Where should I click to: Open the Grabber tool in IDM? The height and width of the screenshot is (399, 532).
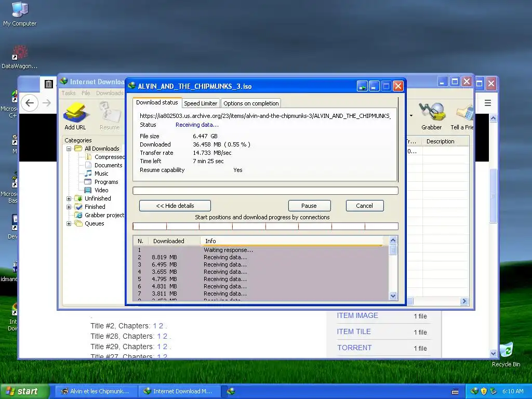pyautogui.click(x=432, y=116)
